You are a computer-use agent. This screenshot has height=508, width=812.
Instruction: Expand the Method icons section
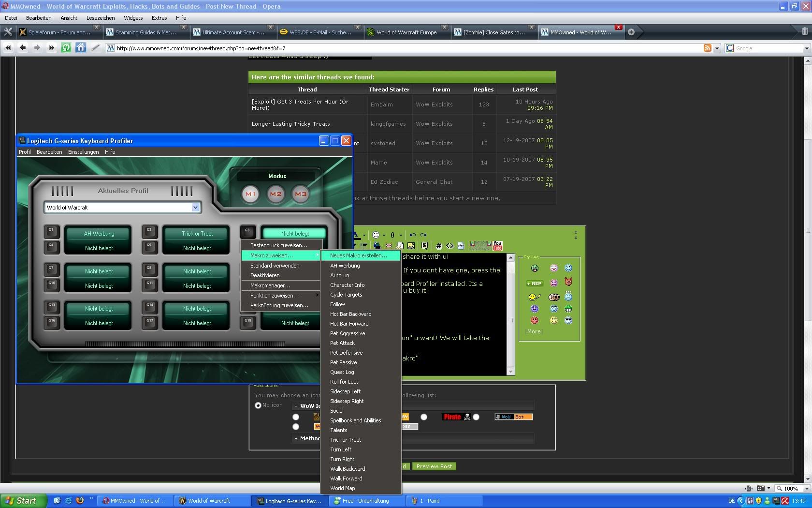tap(296, 438)
